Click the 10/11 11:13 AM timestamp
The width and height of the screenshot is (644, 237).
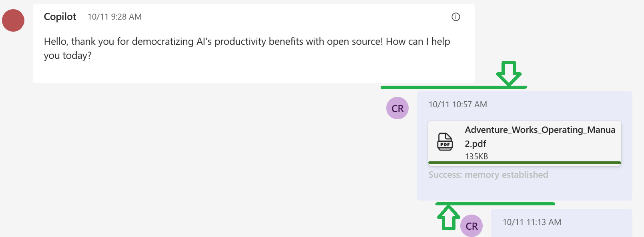(x=532, y=222)
